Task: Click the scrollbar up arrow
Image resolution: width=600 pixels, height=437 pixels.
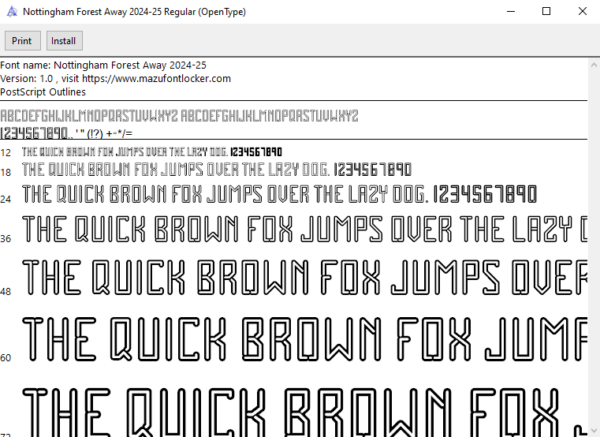Action: click(594, 65)
